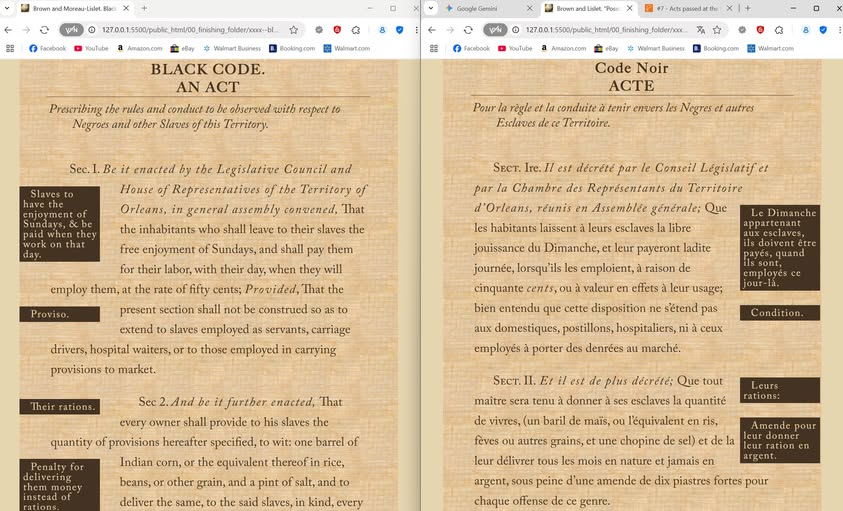Open eBay bookmark in the left window
The image size is (843, 511).
[182, 48]
